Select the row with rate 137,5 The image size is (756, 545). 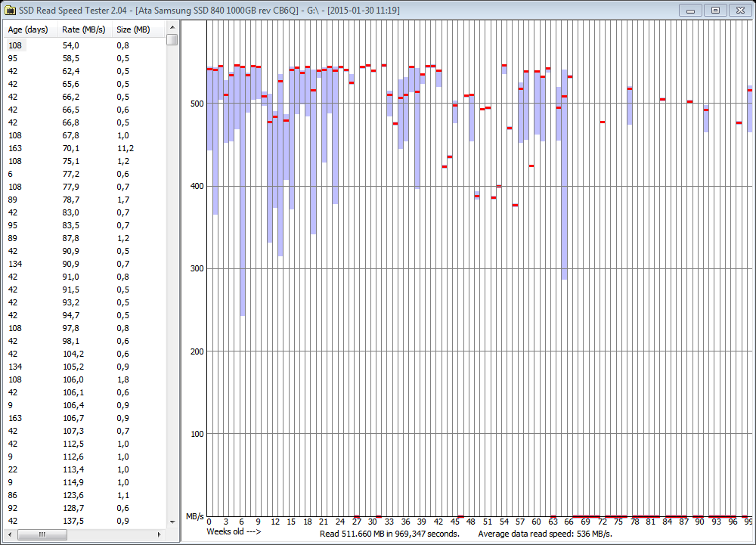pos(85,521)
